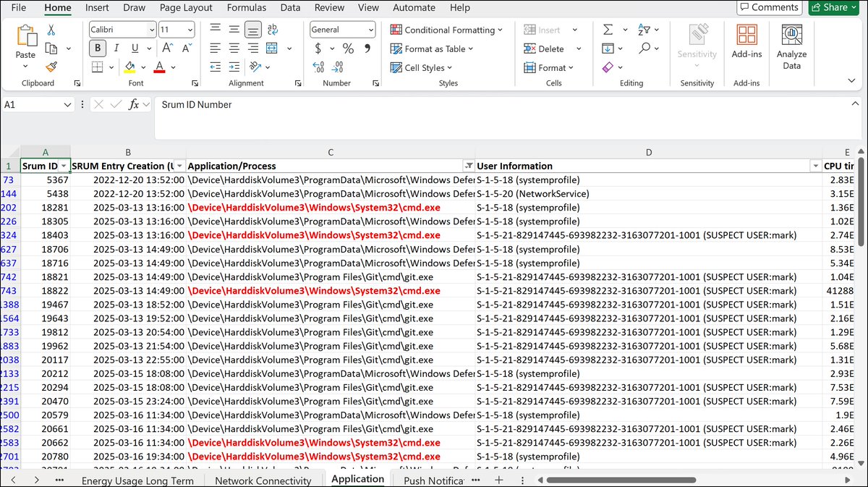Viewport: 868px width, 487px height.
Task: Apply Comma Style number format
Action: tap(367, 48)
